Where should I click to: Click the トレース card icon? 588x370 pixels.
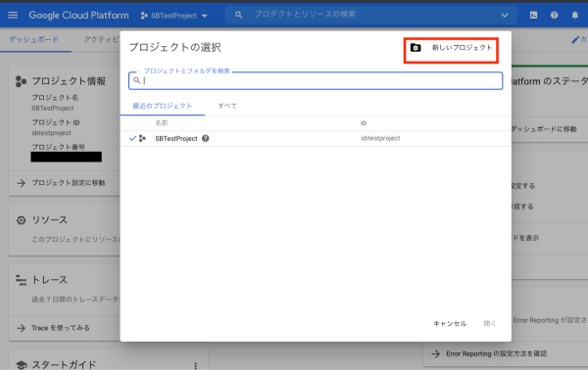[21, 280]
